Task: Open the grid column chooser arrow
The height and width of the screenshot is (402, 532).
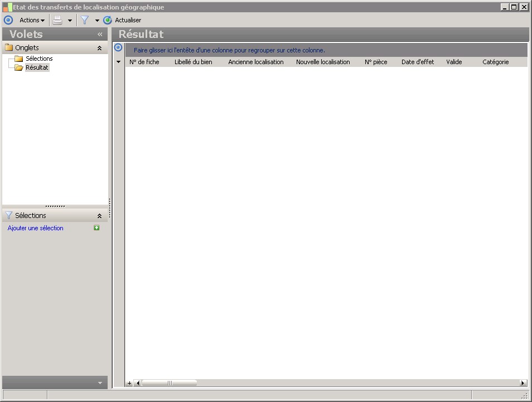Action: pos(118,62)
